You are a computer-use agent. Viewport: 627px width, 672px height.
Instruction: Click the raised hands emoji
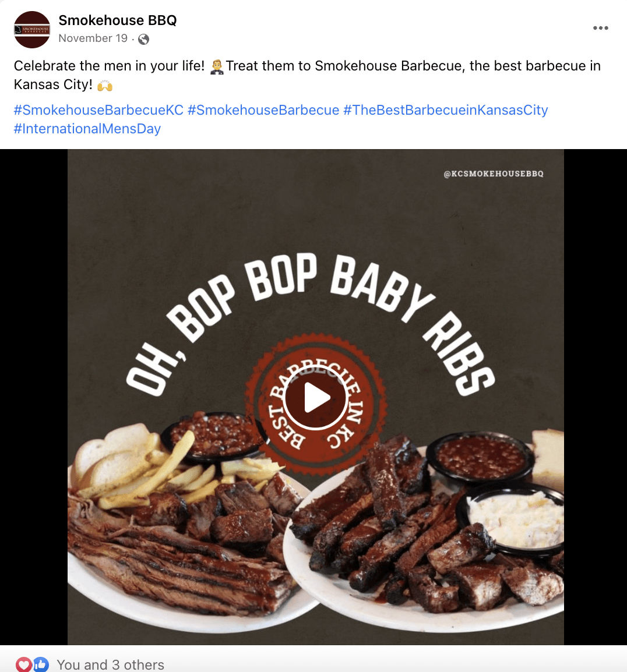tap(105, 85)
